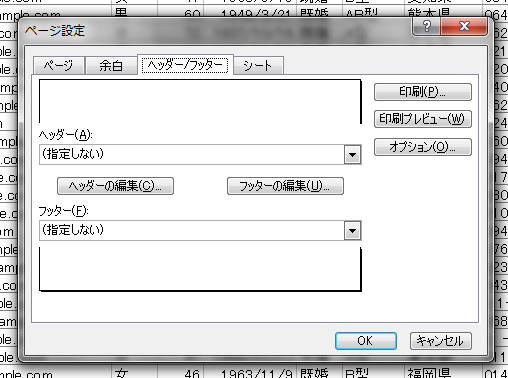This screenshot has height=378, width=508.
Task: Open 印刷プレビュー(W) print preview
Action: [x=423, y=119]
